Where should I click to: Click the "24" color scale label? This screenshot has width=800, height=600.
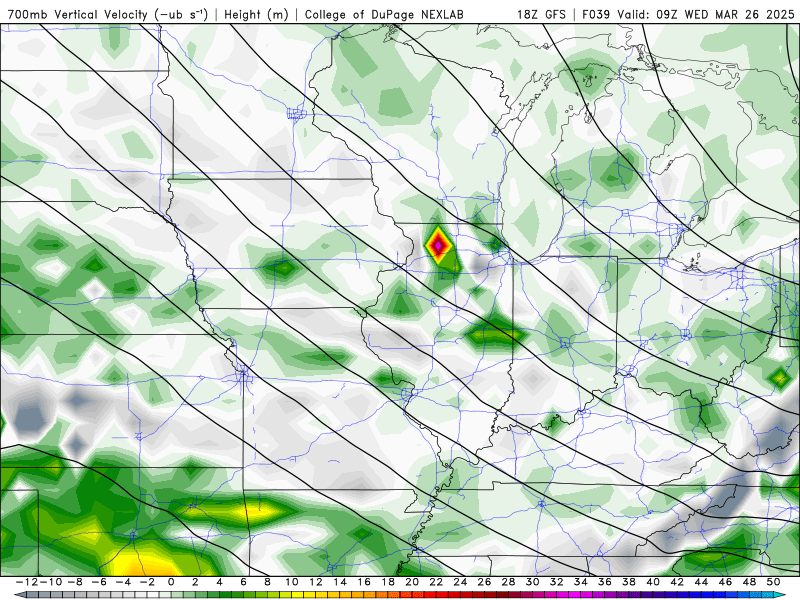click(460, 582)
